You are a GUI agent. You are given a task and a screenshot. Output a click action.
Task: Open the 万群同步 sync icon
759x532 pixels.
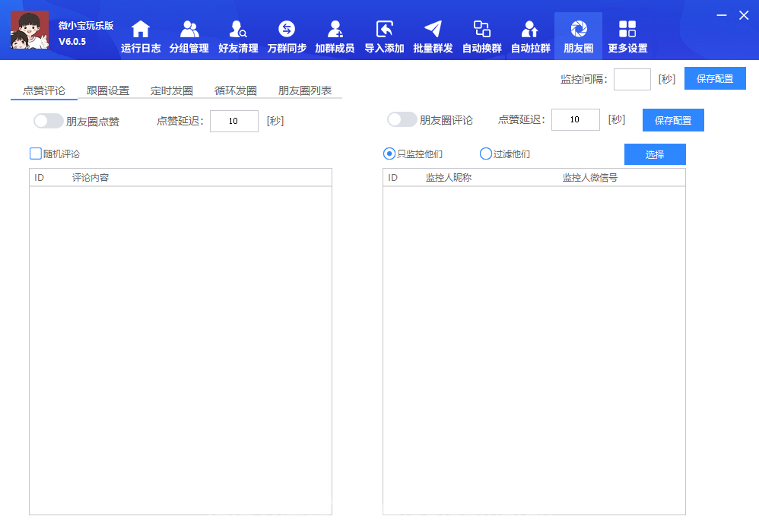click(287, 30)
